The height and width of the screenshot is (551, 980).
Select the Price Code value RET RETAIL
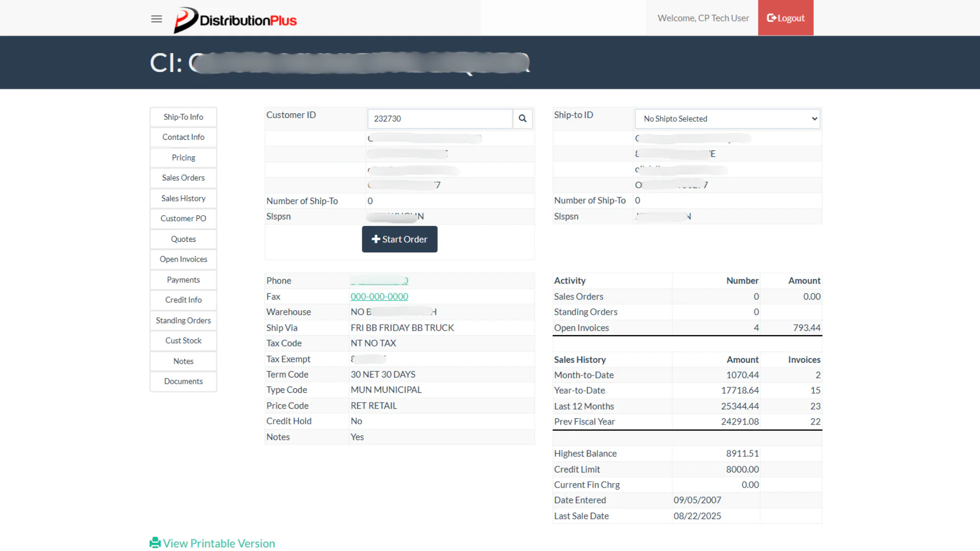point(374,406)
